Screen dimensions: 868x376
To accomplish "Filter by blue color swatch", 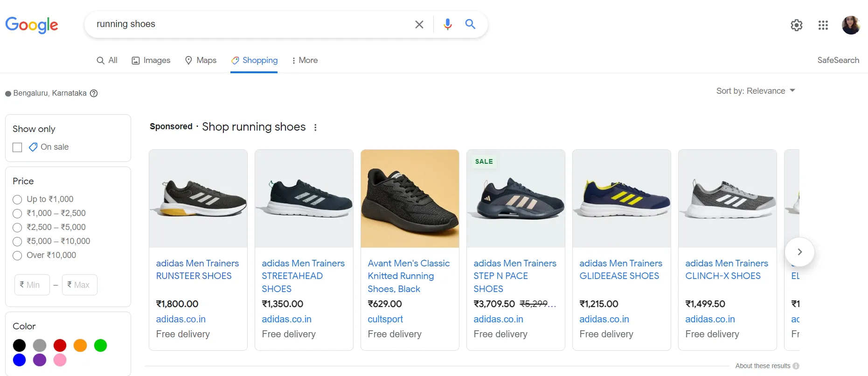I will tap(20, 360).
